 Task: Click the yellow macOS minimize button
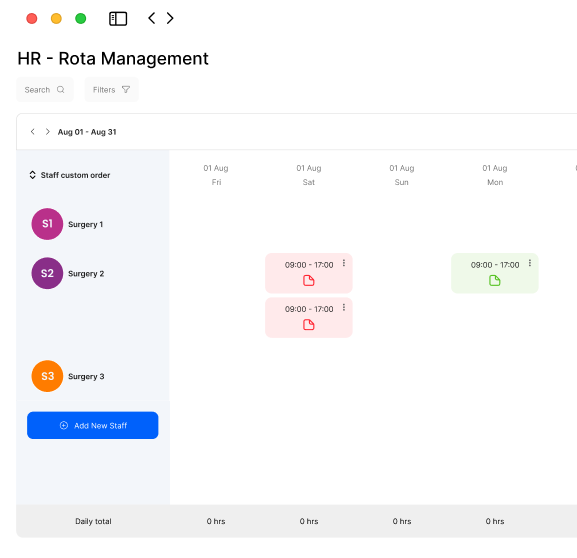coord(56,18)
